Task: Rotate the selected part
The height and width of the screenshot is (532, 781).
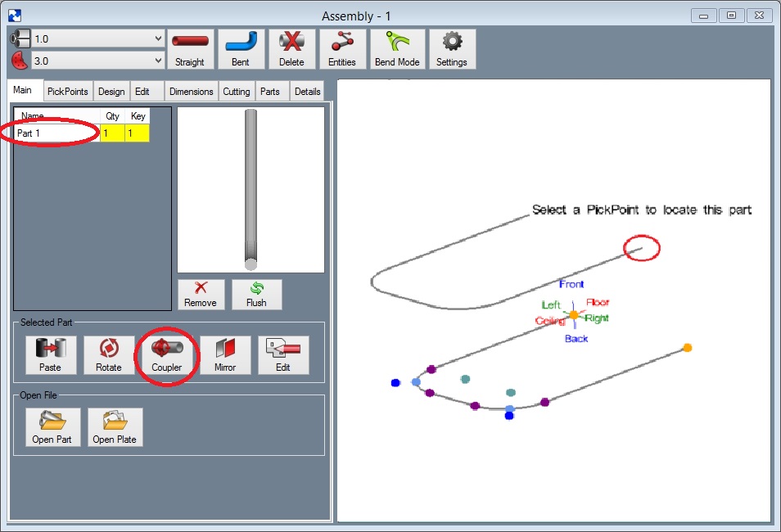Action: 109,355
